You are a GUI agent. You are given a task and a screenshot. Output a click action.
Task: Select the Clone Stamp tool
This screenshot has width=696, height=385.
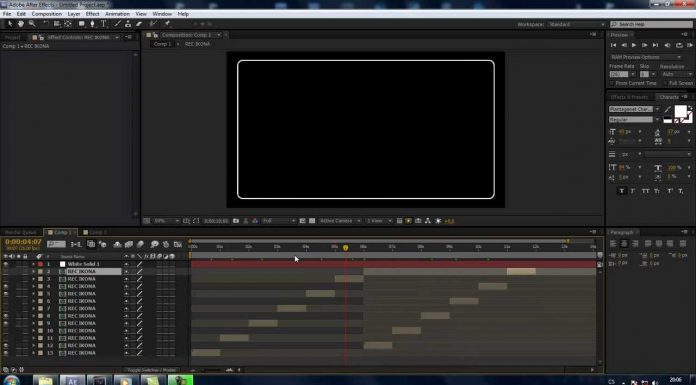tap(128, 24)
